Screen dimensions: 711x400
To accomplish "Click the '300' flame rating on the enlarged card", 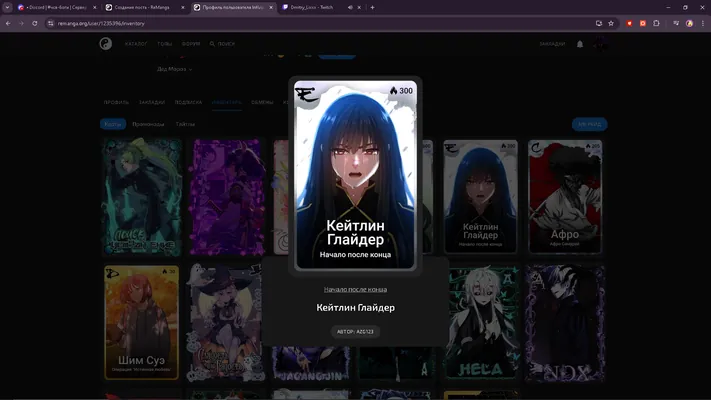I will (401, 91).
